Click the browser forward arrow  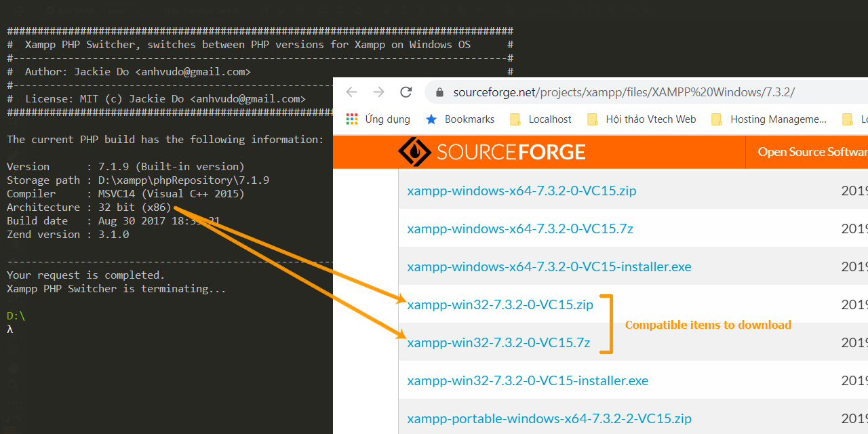point(378,92)
